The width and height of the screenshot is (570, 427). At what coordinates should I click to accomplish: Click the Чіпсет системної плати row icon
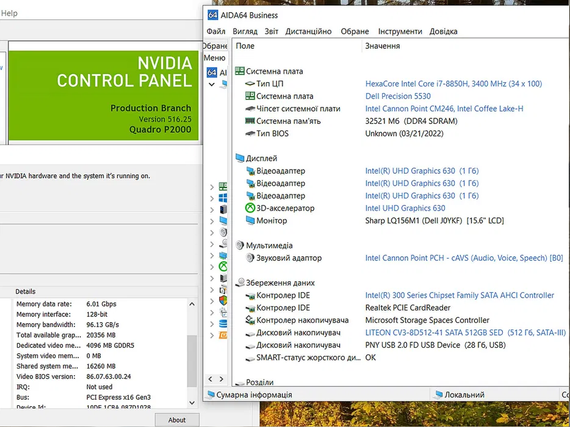(x=250, y=108)
